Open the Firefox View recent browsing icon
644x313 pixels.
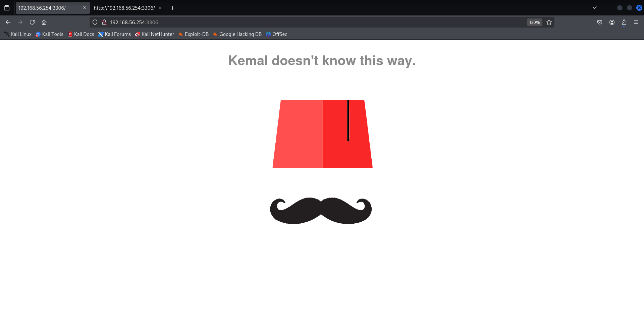click(7, 8)
